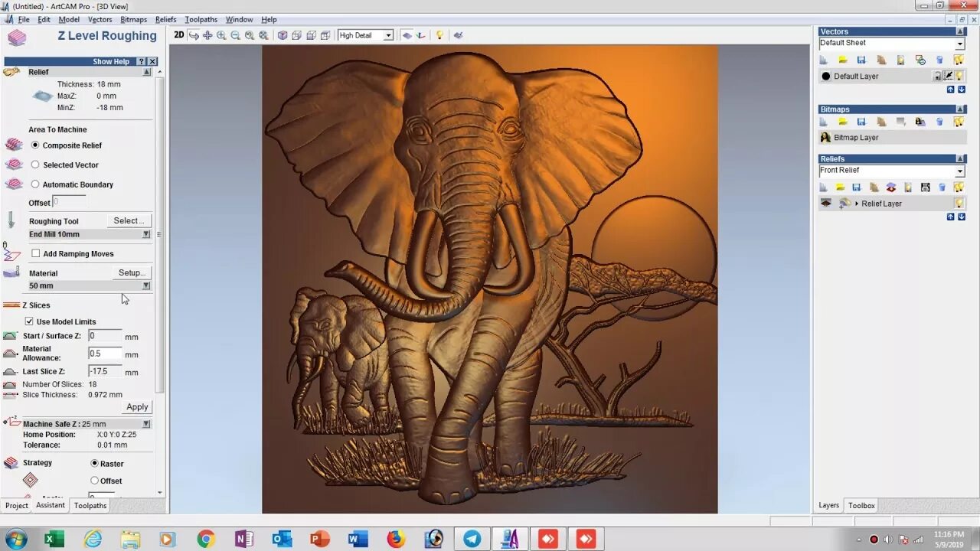
Task: Click the material Setup... button
Action: 132,272
